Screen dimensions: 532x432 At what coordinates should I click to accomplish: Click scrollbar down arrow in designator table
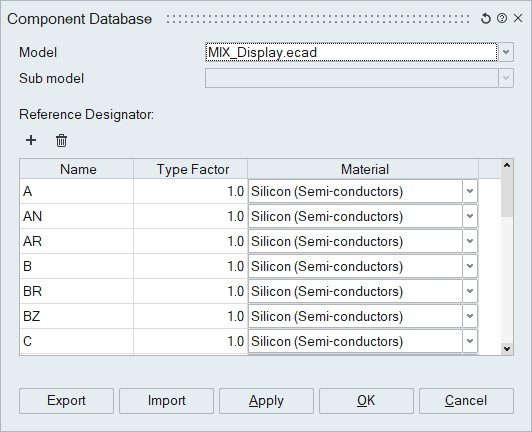pos(507,349)
